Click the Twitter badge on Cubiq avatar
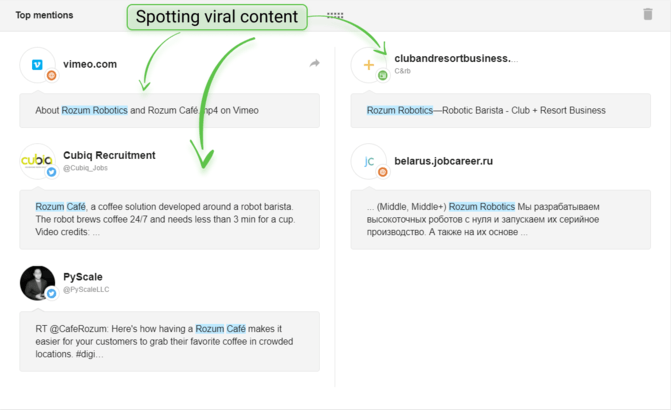The height and width of the screenshot is (410, 671). coord(52,172)
